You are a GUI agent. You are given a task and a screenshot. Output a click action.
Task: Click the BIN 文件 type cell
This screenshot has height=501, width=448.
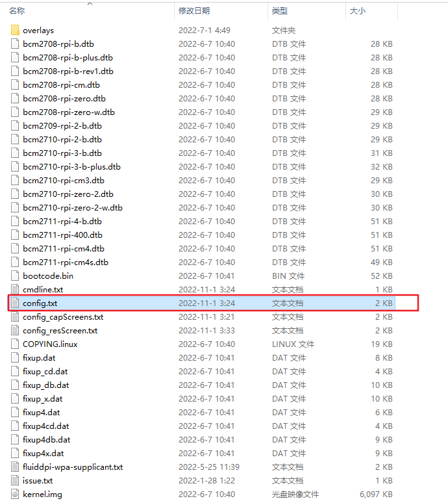click(288, 276)
